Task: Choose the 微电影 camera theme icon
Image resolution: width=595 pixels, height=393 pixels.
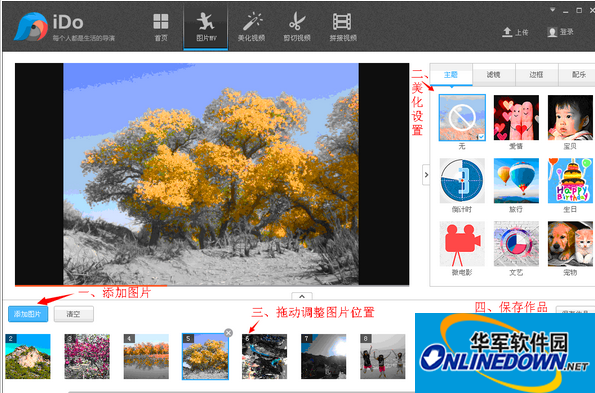Action: coord(462,244)
